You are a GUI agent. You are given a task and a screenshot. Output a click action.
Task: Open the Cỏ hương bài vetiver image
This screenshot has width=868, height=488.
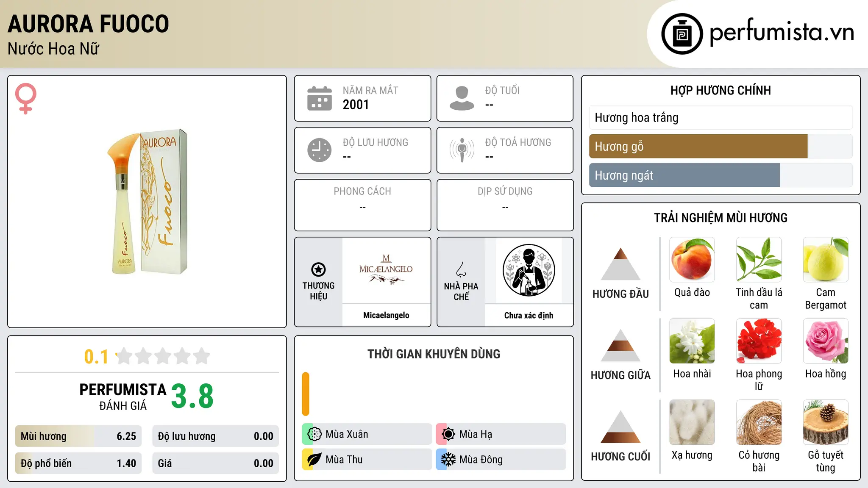759,422
